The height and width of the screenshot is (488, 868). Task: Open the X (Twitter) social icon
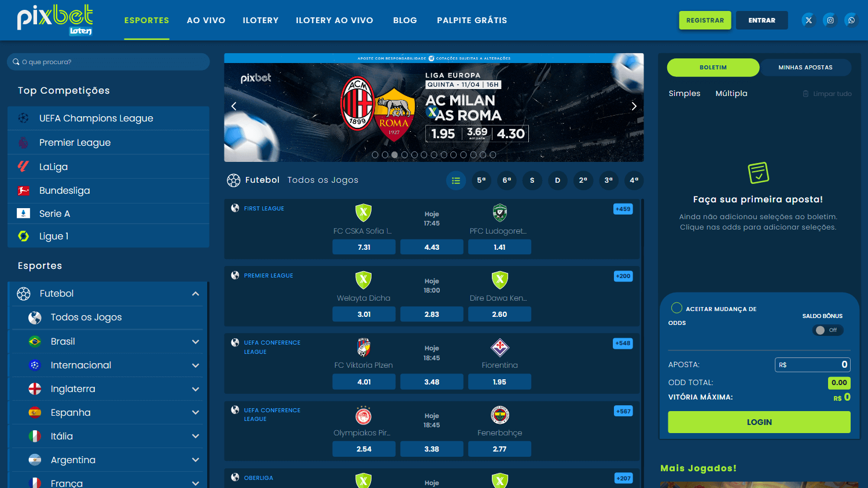(809, 20)
